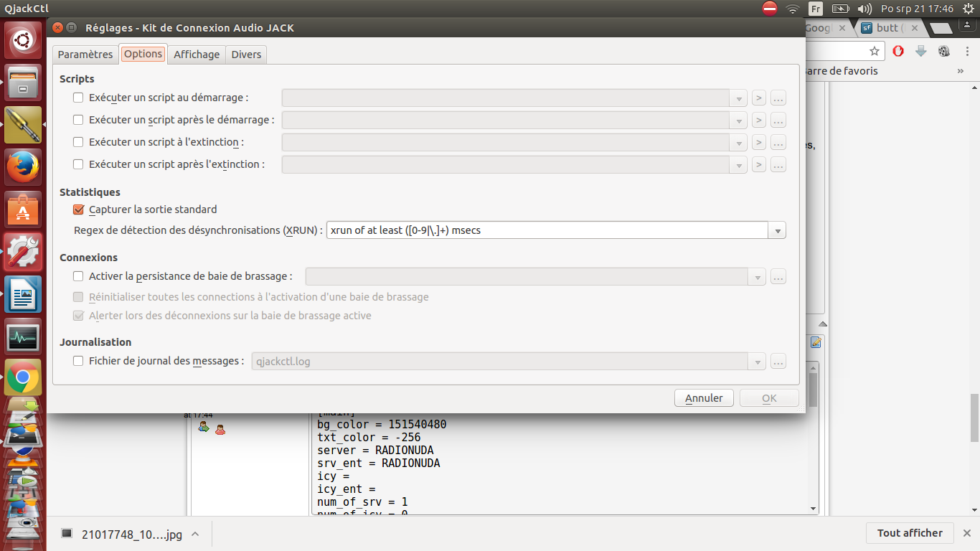Click the clock 'Po srp 21 17:46'
980x551 pixels.
click(917, 9)
